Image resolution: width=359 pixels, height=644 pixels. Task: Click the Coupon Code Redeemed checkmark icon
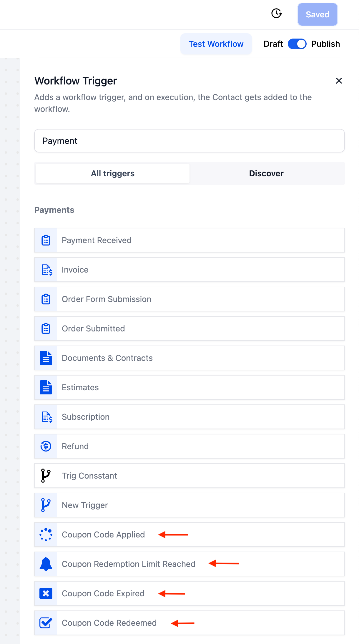point(46,623)
